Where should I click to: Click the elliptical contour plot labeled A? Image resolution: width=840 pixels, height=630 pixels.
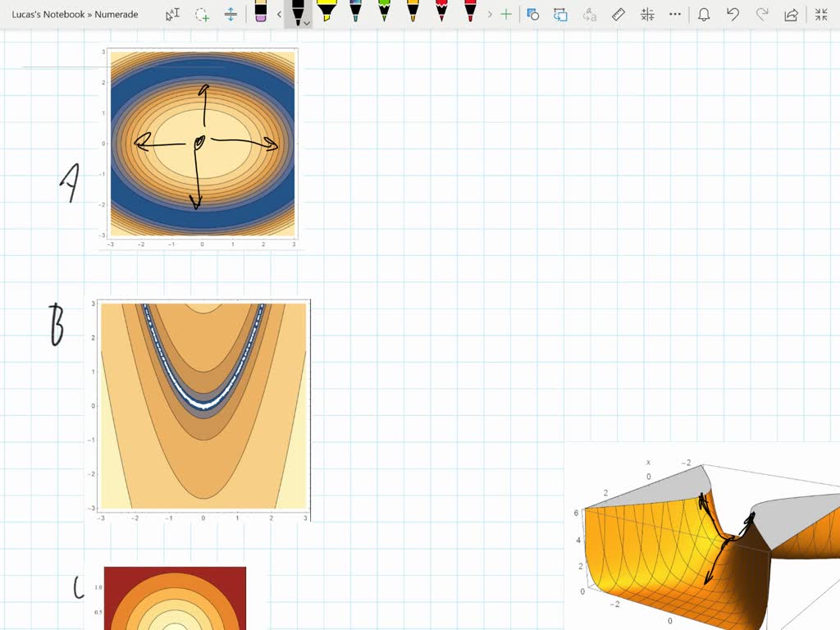click(x=201, y=144)
